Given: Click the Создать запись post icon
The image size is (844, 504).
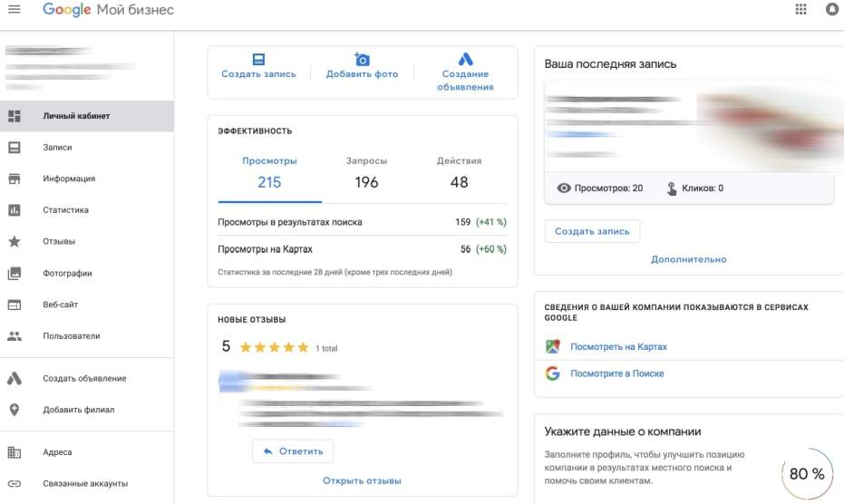Looking at the screenshot, I should 258,59.
